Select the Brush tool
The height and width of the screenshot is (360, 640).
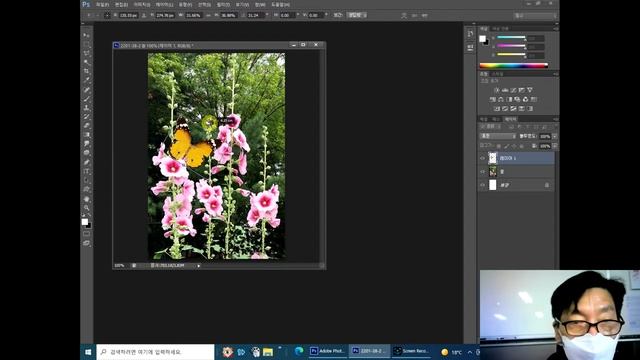click(x=87, y=99)
